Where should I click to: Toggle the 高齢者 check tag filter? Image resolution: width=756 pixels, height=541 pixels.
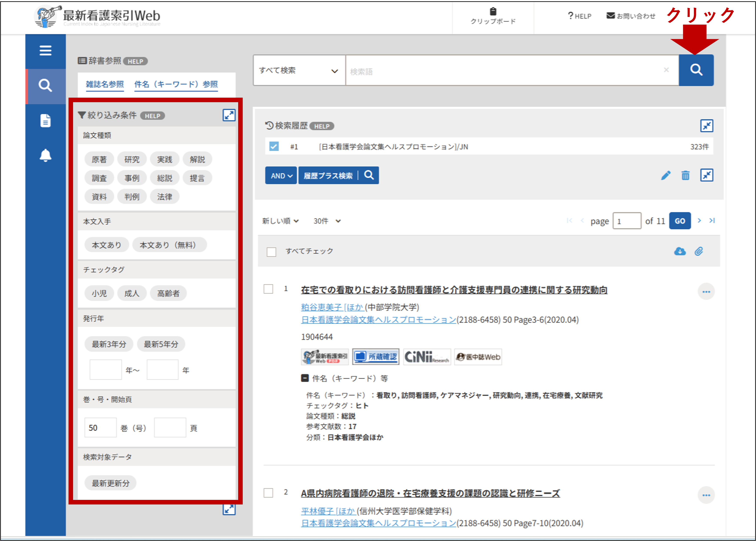click(168, 294)
